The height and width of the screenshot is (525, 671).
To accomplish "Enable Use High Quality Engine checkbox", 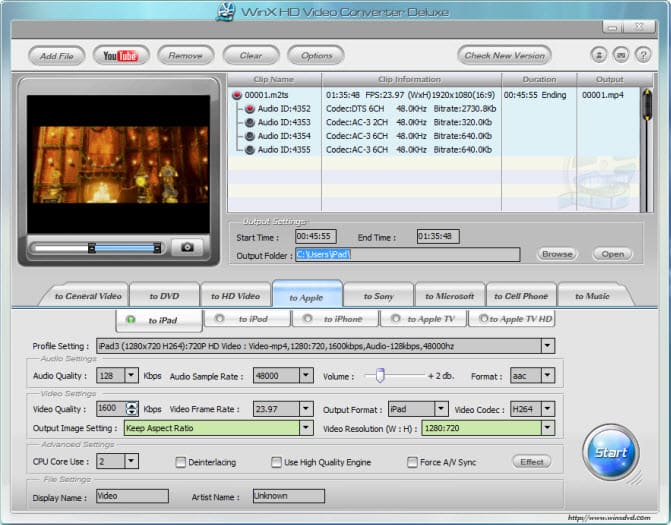I will coord(276,462).
